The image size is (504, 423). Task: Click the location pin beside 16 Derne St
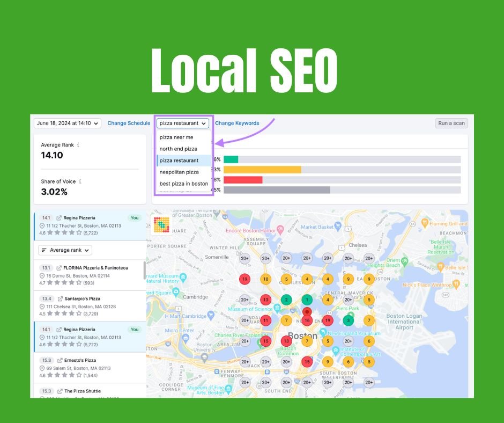point(42,276)
